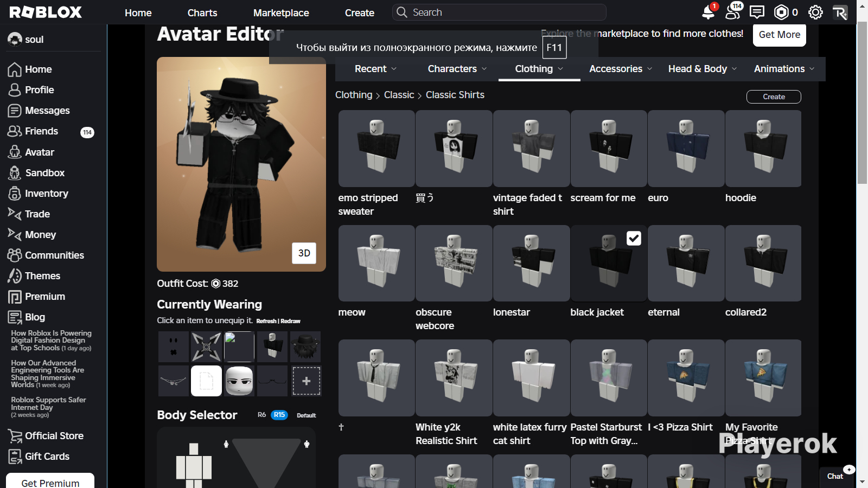Select the vintage faded t shirt thumbnail
Viewport: 868px width, 488px height.
(531, 149)
